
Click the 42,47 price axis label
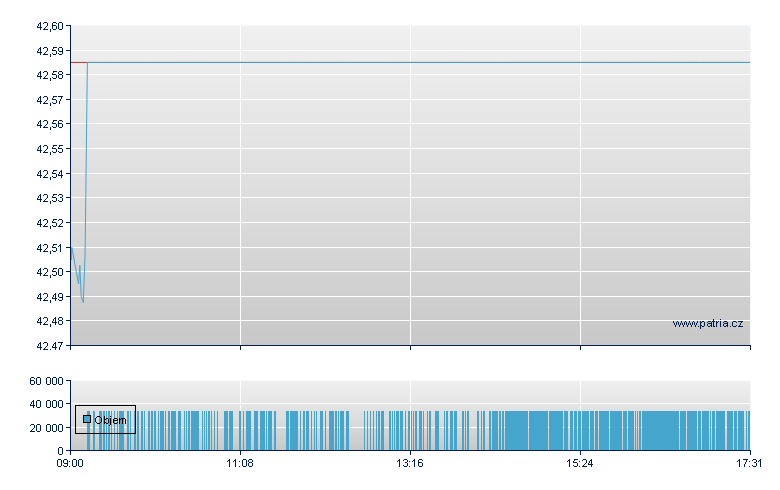coord(50,346)
